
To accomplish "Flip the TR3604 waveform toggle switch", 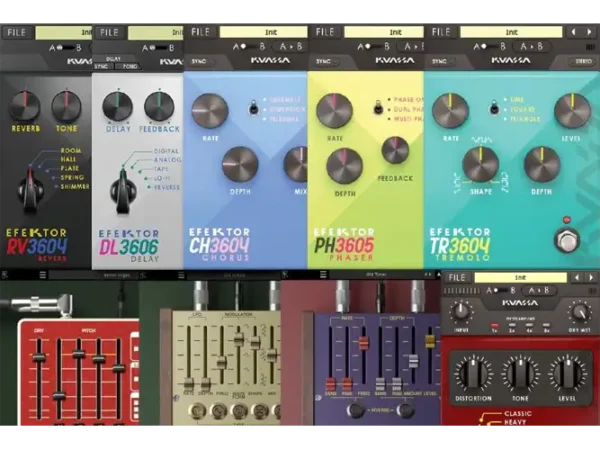I will (494, 107).
